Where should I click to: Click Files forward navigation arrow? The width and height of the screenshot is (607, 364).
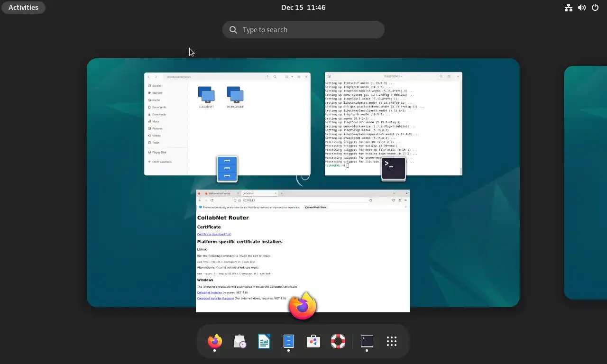[156, 77]
